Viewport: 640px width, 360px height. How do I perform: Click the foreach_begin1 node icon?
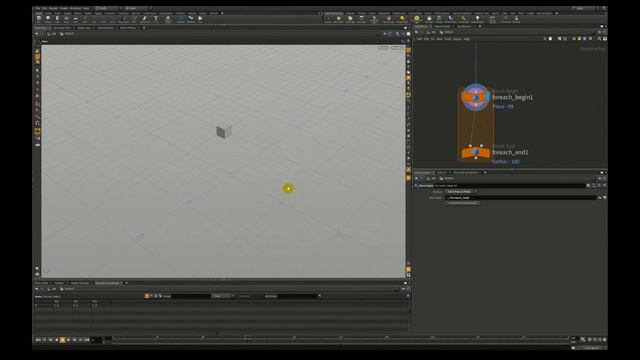point(475,98)
